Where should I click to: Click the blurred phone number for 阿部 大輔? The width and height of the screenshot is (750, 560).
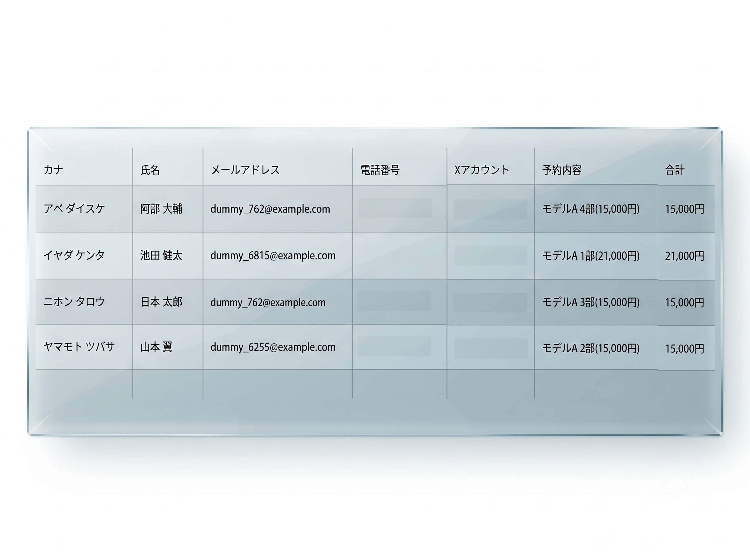point(395,208)
